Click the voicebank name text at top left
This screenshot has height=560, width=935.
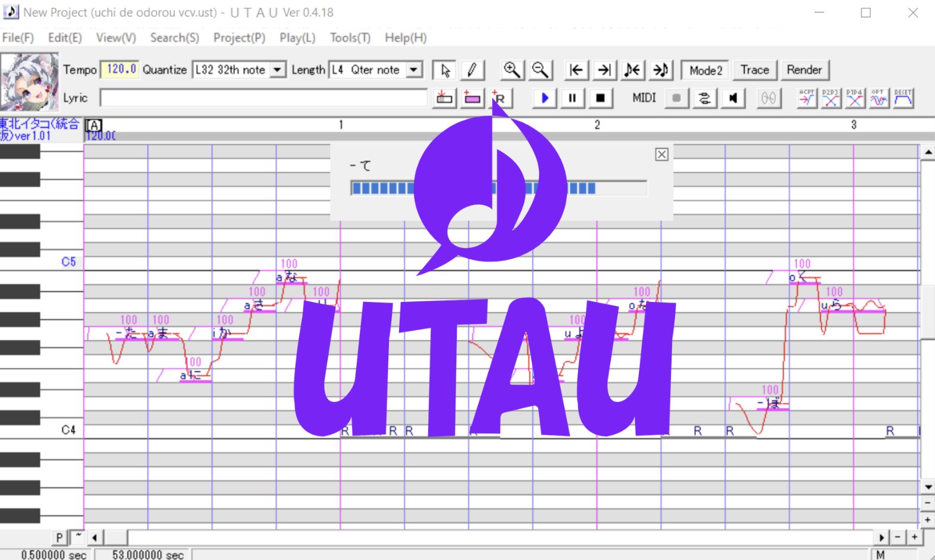40,130
